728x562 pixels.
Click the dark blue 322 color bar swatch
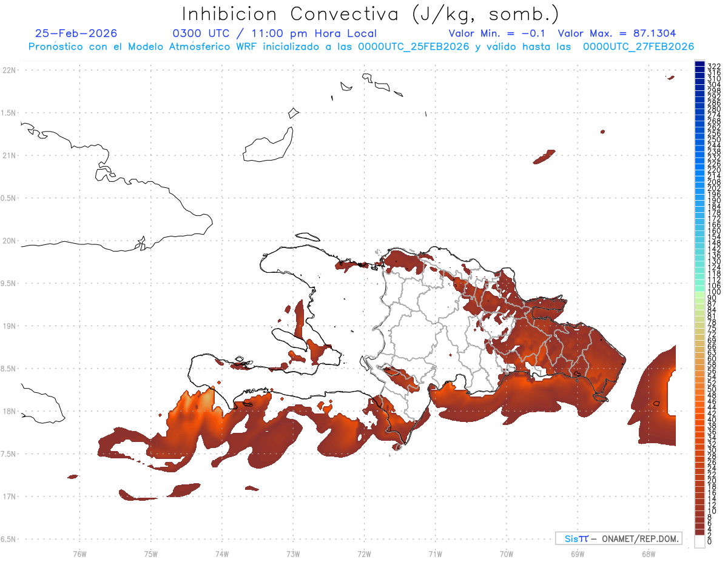point(699,64)
